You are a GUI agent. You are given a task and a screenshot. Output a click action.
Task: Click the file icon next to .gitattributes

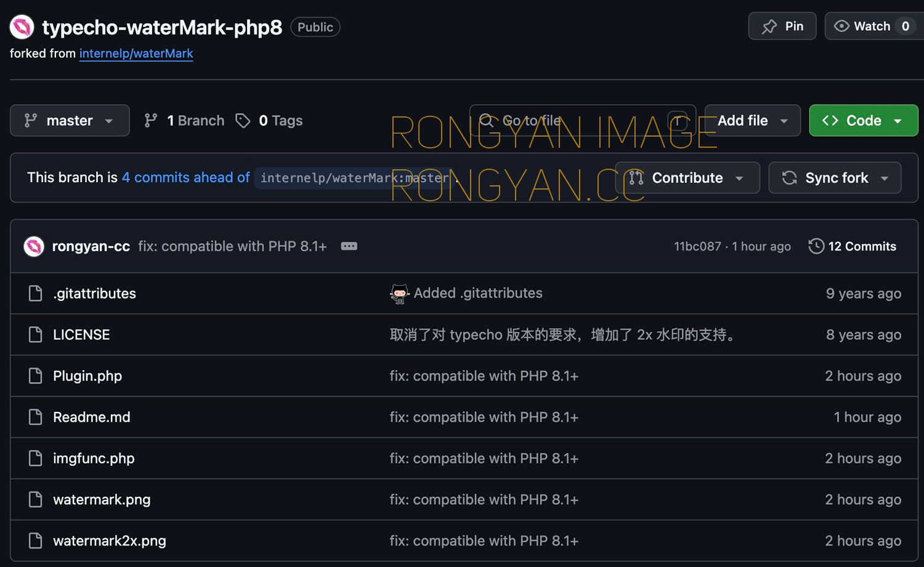[x=36, y=294]
